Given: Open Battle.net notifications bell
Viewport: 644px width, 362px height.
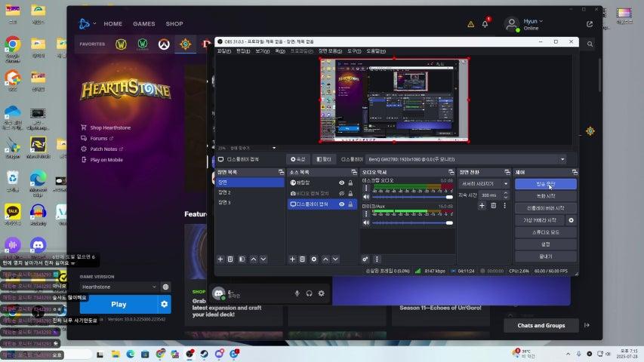Looking at the screenshot, I should tap(485, 24).
